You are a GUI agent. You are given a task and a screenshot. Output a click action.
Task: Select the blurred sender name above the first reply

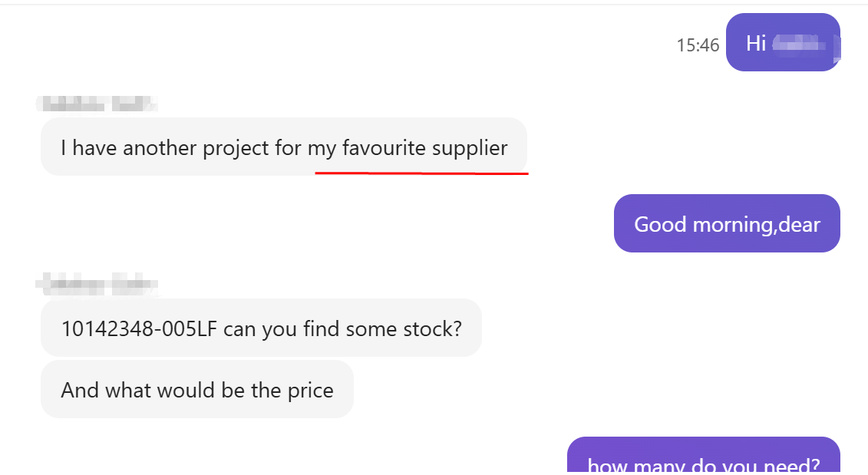pyautogui.click(x=96, y=103)
